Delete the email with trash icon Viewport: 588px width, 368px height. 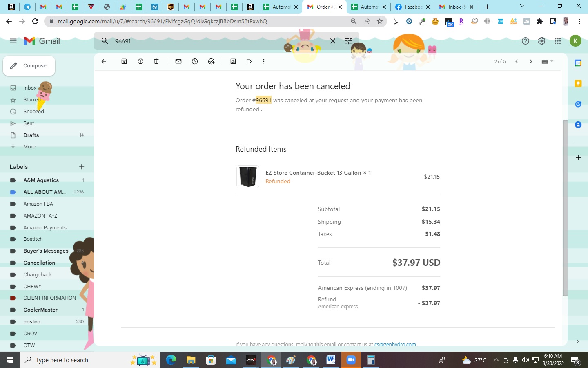[x=156, y=61]
